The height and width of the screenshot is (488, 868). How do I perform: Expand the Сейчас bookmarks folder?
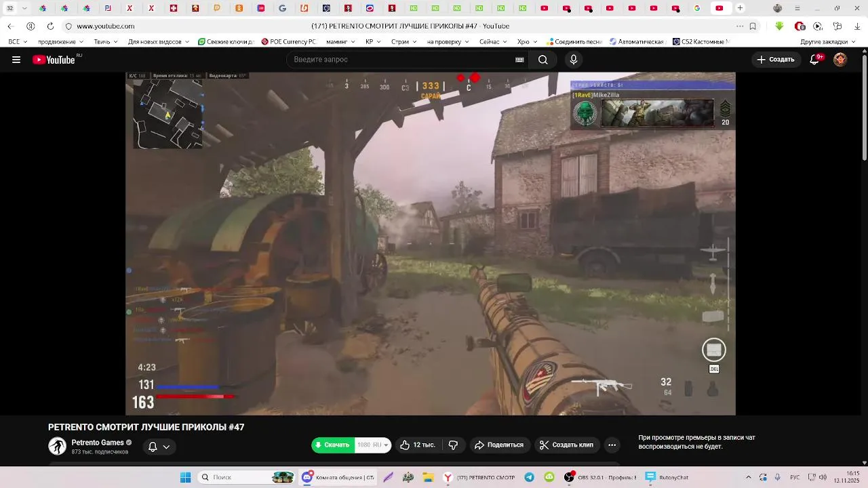493,41
